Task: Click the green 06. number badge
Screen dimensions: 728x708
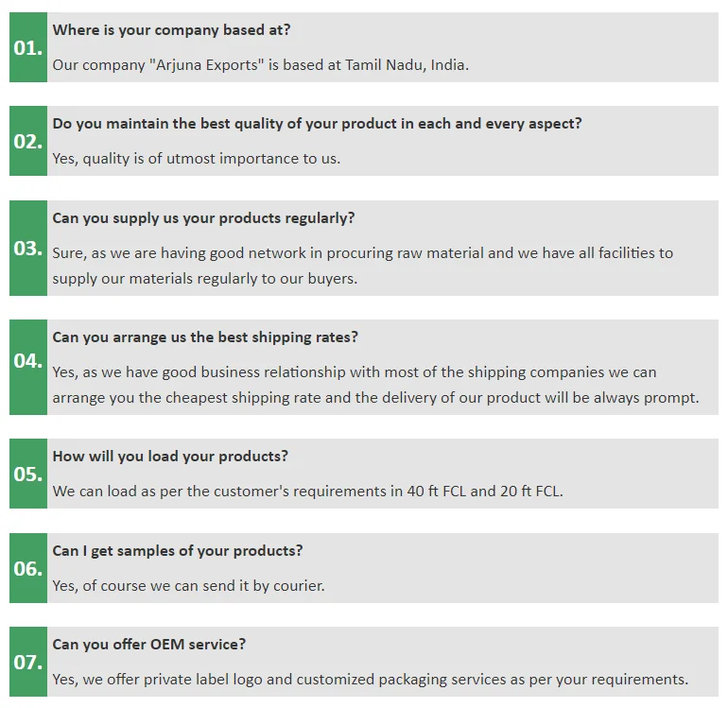Action: (28, 568)
